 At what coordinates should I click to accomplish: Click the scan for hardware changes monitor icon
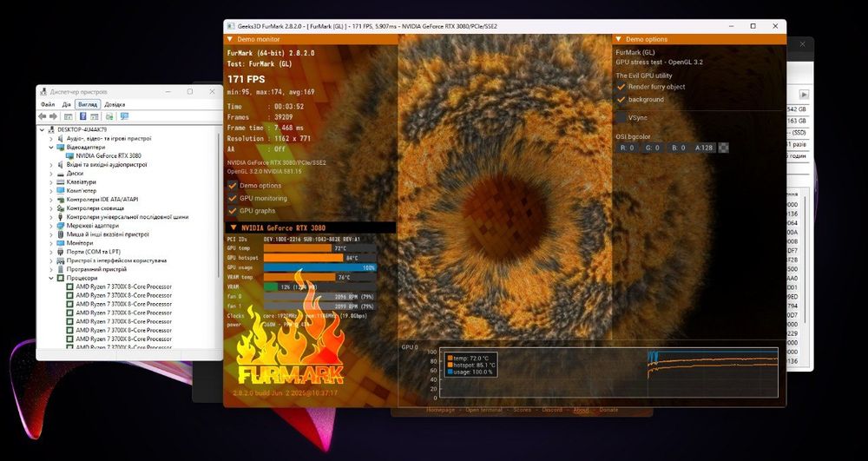124,116
